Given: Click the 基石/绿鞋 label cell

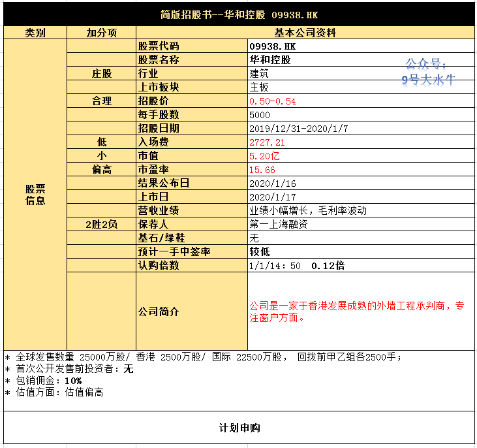Looking at the screenshot, I should coord(192,238).
